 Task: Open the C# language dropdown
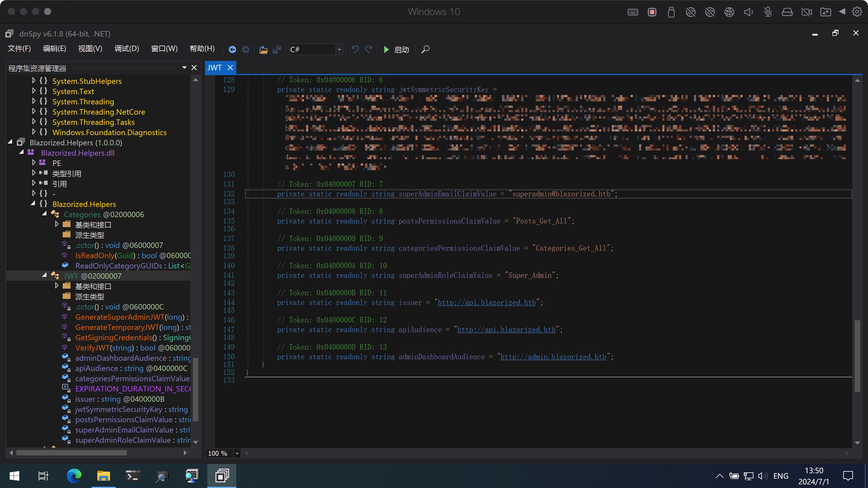[x=339, y=49]
